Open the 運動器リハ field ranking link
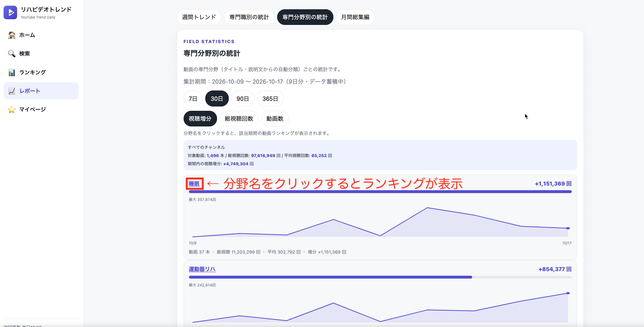This screenshot has width=644, height=327. click(202, 269)
